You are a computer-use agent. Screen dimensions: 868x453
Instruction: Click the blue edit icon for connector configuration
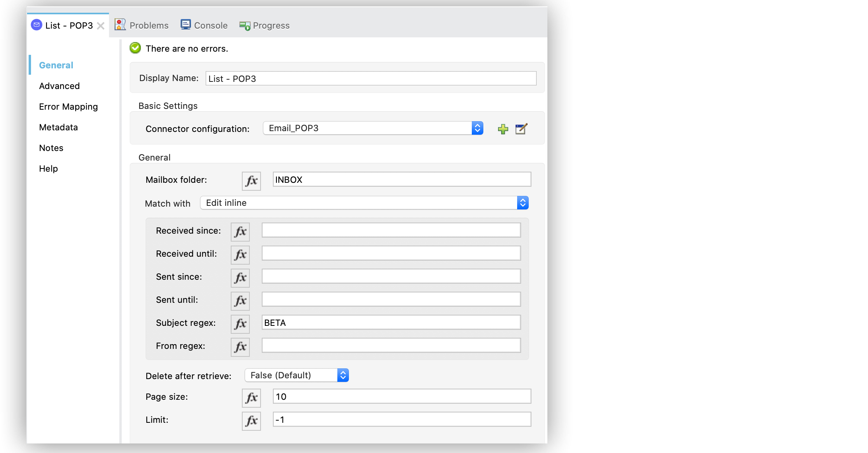coord(521,128)
